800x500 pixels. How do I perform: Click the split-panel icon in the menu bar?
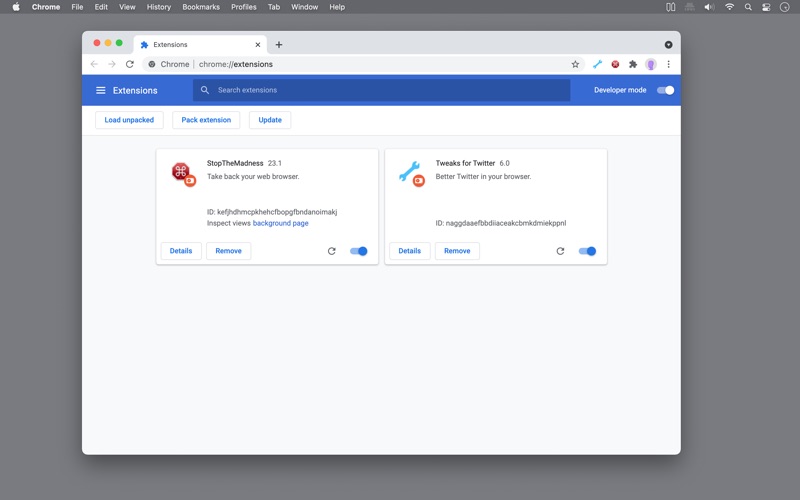point(670,7)
